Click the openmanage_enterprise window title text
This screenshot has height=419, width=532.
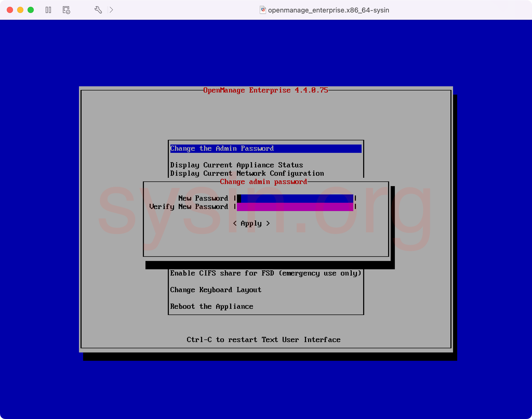tap(328, 10)
